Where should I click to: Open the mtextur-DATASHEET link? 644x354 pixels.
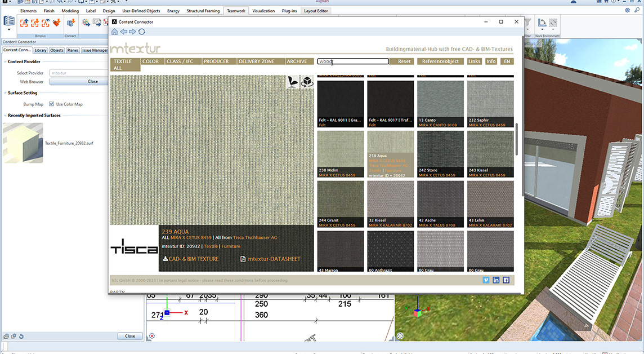click(274, 259)
